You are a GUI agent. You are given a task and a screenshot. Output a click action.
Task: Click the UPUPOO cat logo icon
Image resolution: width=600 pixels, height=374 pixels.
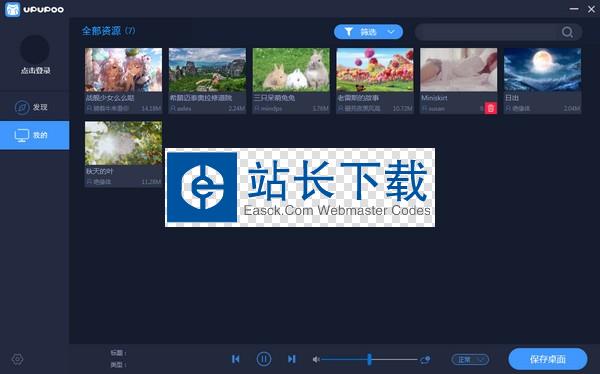[x=13, y=9]
